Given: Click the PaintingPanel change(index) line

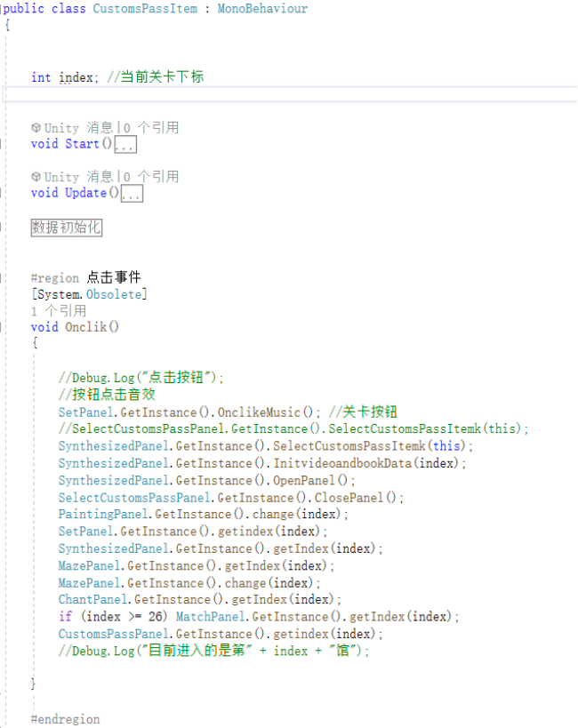Looking at the screenshot, I should click(x=203, y=515).
